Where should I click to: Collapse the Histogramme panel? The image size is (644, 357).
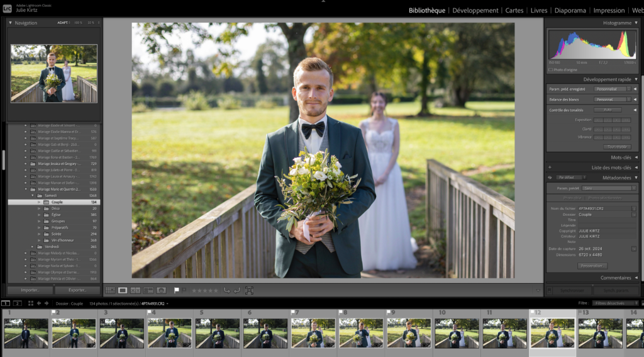tap(636, 23)
